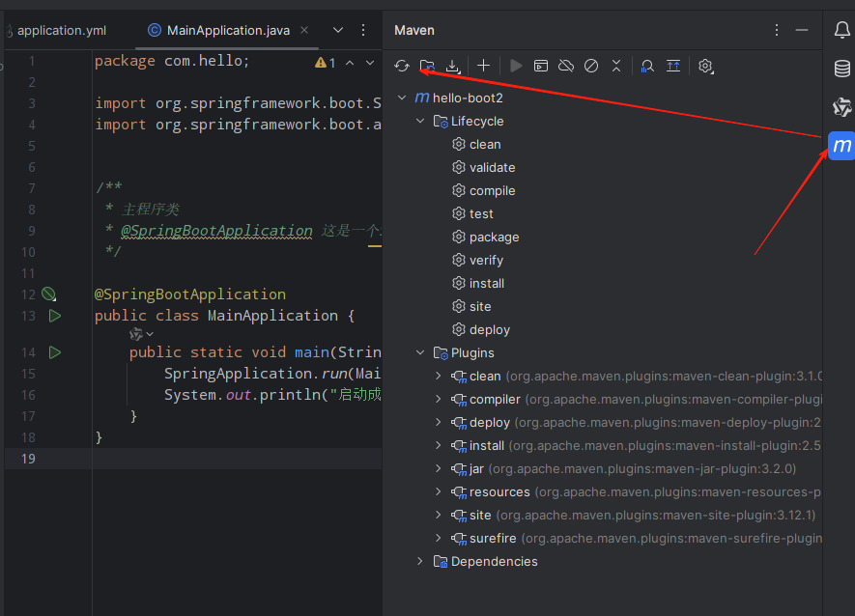Image resolution: width=855 pixels, height=616 pixels.
Task: Select Dependencies folder label
Action: pos(494,561)
